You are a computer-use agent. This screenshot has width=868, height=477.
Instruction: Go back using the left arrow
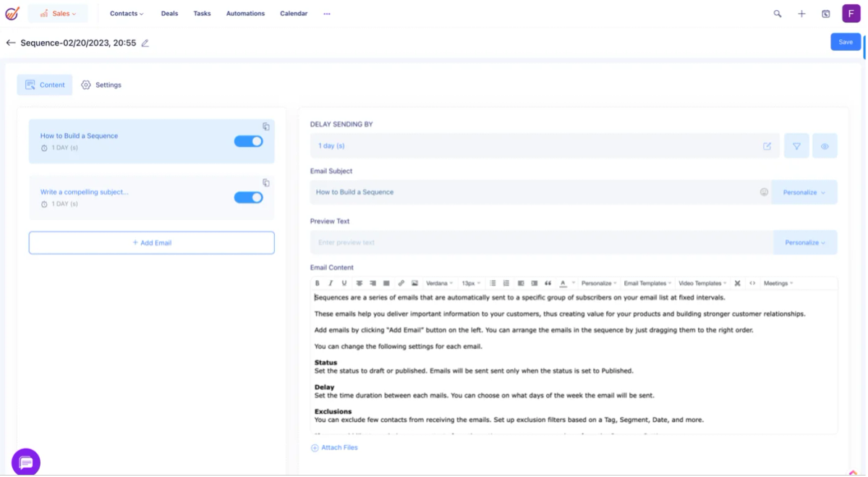click(x=11, y=43)
